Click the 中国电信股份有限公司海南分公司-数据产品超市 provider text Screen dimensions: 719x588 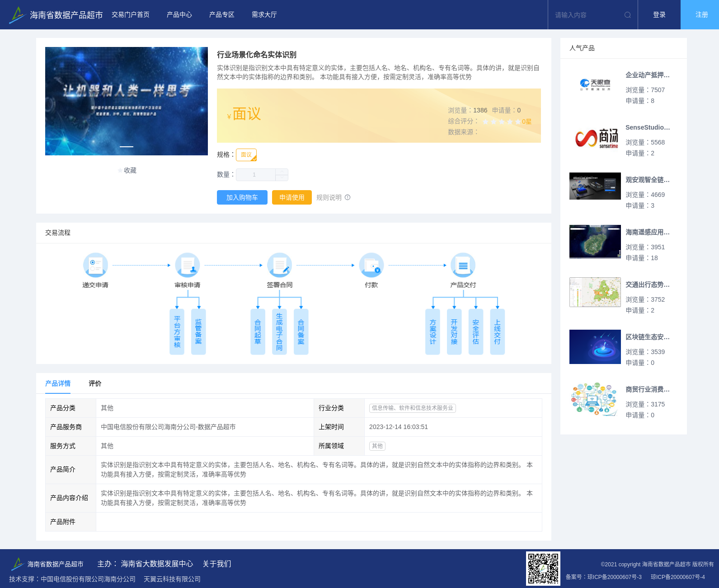click(168, 427)
